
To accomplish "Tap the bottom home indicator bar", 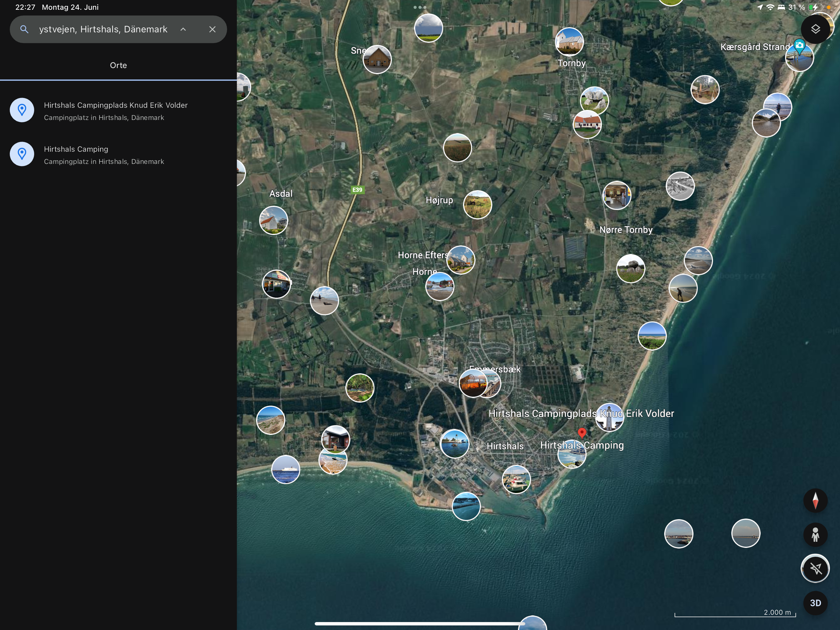I will click(420, 624).
